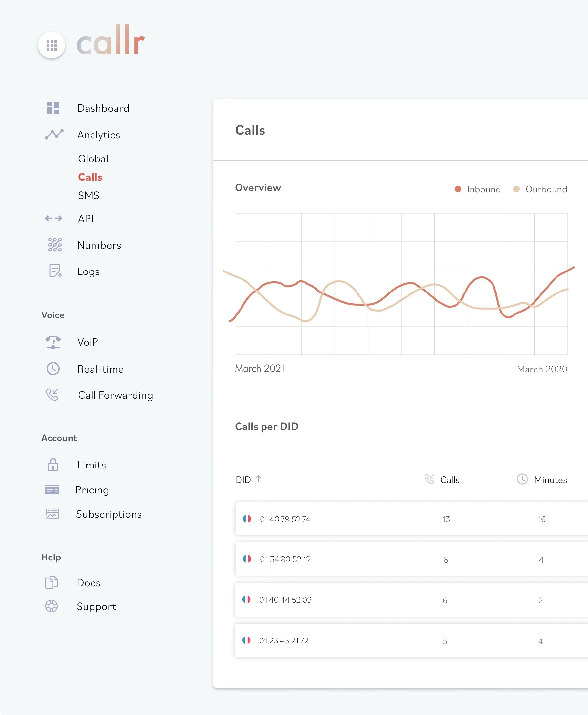Open Analytics via its line-chart icon
The width and height of the screenshot is (588, 715).
(53, 135)
